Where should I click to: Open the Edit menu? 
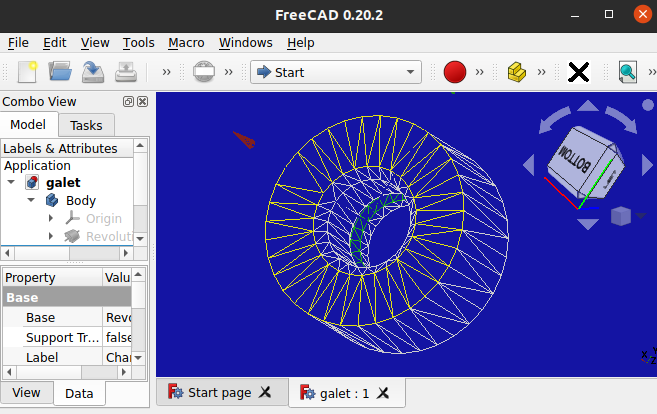54,43
